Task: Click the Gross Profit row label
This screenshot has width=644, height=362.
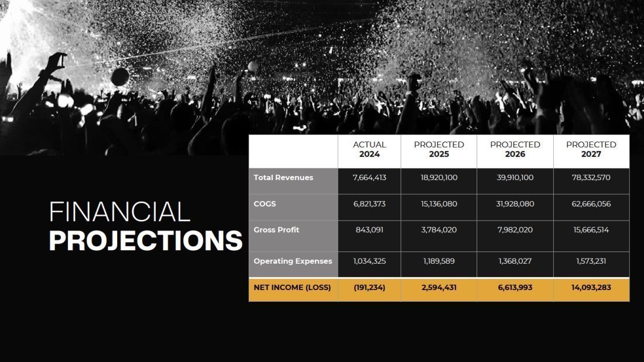Action: [276, 230]
